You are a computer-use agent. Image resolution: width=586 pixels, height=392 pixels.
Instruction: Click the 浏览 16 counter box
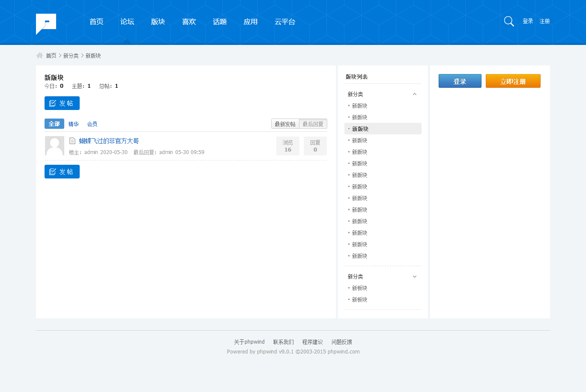(288, 146)
